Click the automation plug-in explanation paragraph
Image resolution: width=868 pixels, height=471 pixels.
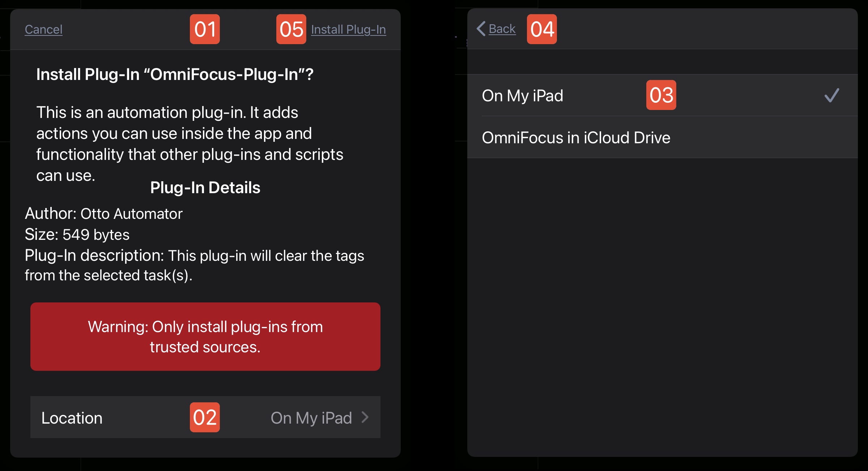(190, 144)
